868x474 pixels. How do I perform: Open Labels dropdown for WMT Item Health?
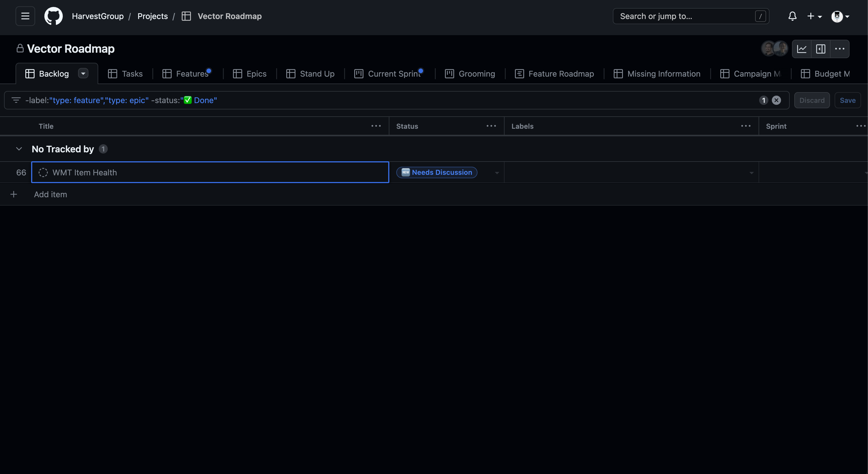(751, 173)
